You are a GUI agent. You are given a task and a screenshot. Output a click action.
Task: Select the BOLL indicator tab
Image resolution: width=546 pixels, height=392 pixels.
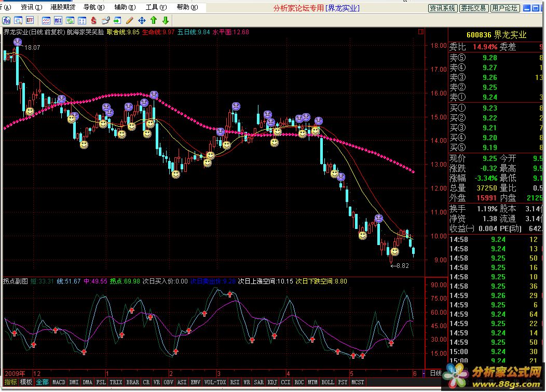click(x=327, y=382)
